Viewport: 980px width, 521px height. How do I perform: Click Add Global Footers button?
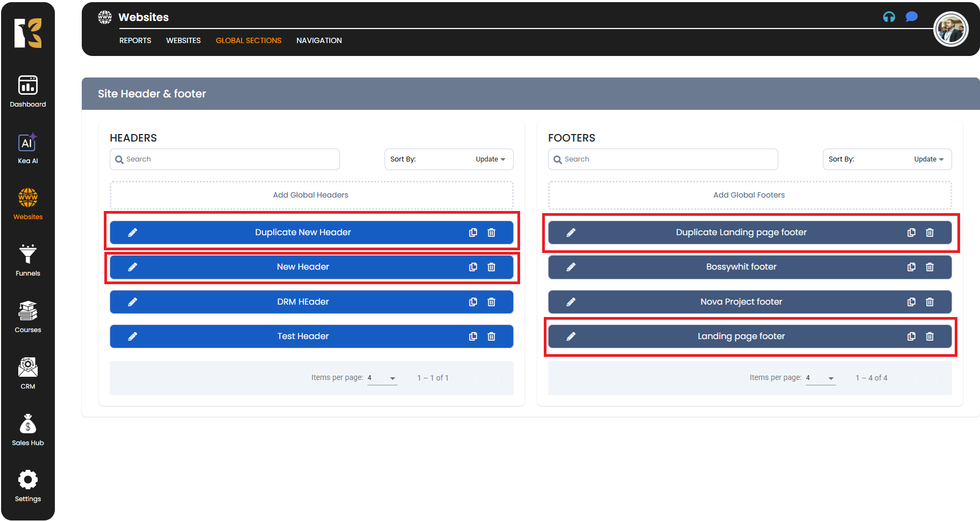click(x=749, y=195)
